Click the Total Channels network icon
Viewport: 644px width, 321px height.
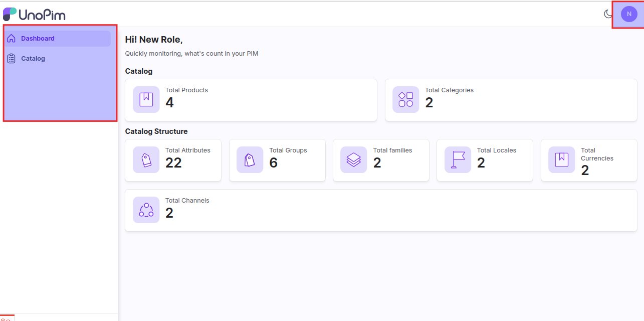pyautogui.click(x=146, y=210)
